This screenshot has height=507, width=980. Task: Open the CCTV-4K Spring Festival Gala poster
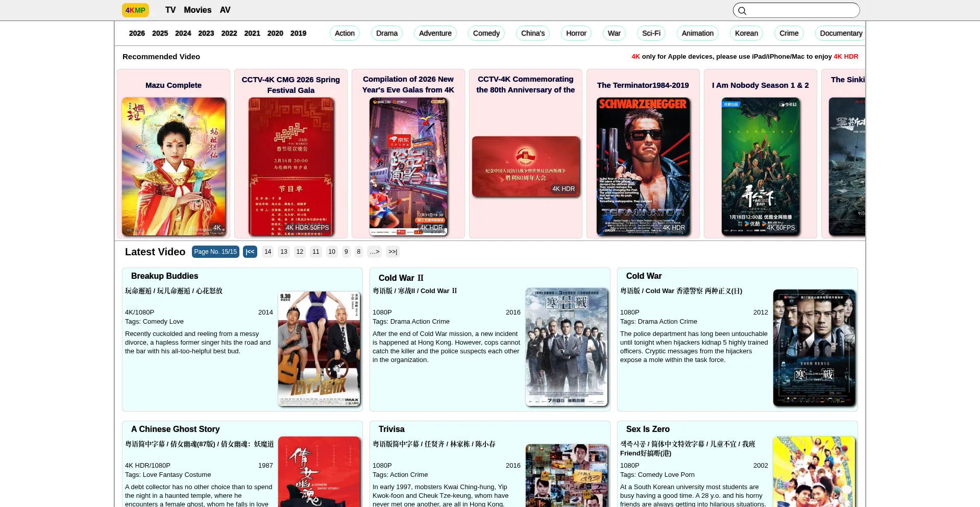coord(291,166)
